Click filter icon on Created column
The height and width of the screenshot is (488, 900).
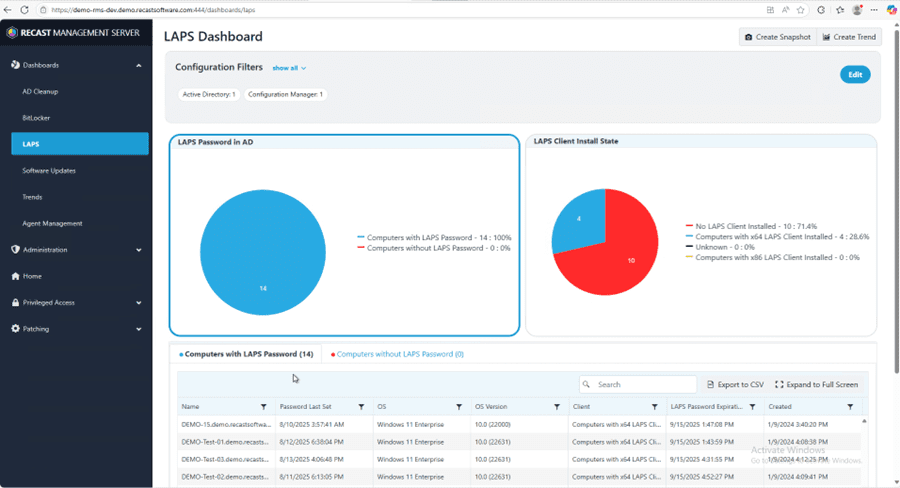point(850,407)
